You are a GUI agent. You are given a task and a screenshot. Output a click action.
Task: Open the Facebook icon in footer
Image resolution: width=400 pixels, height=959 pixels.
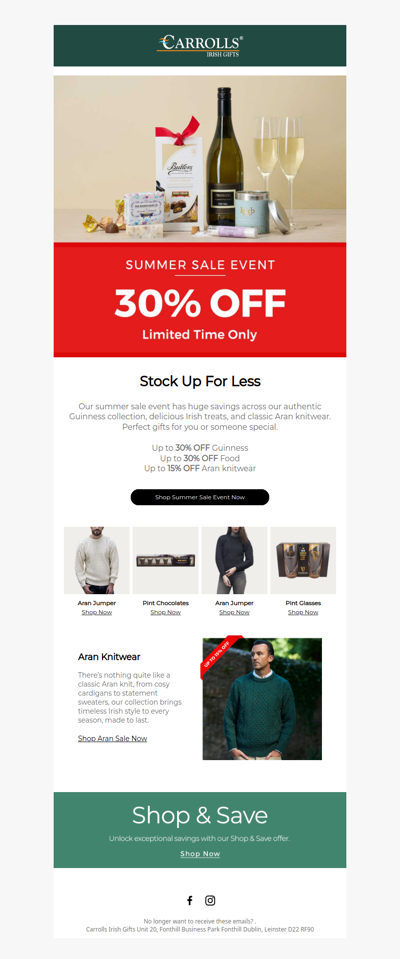coord(190,900)
